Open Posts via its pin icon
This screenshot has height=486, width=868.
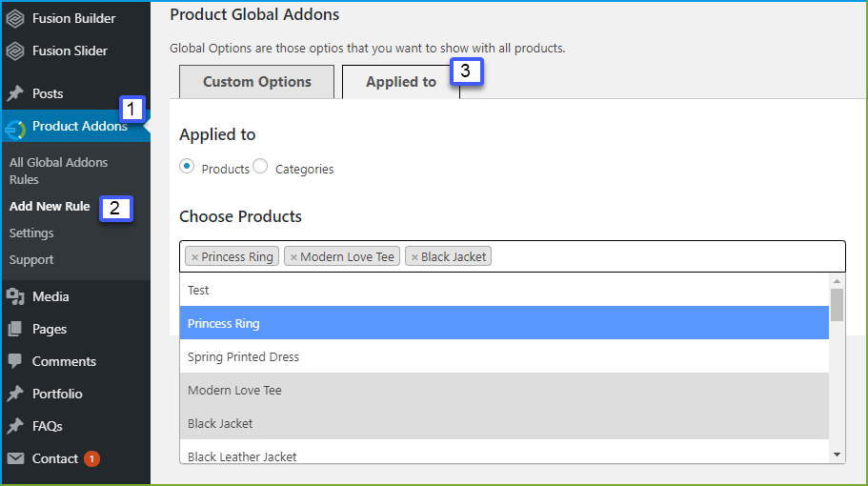[x=15, y=93]
